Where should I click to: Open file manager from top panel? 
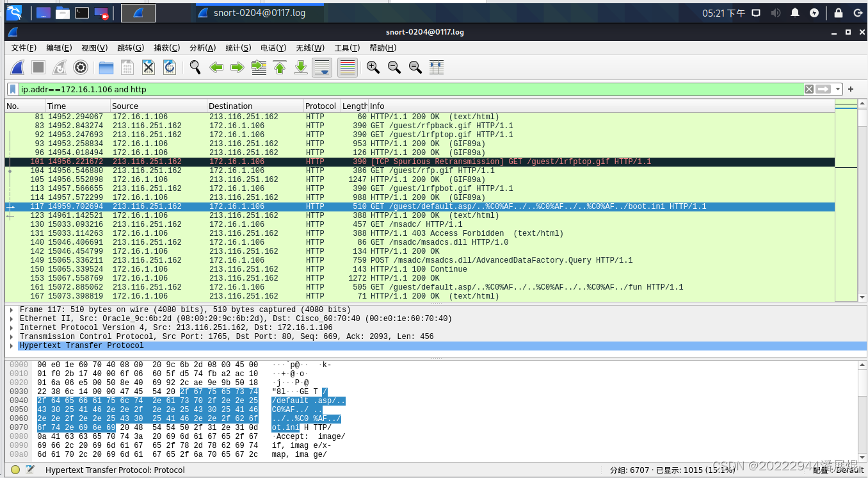pyautogui.click(x=62, y=12)
